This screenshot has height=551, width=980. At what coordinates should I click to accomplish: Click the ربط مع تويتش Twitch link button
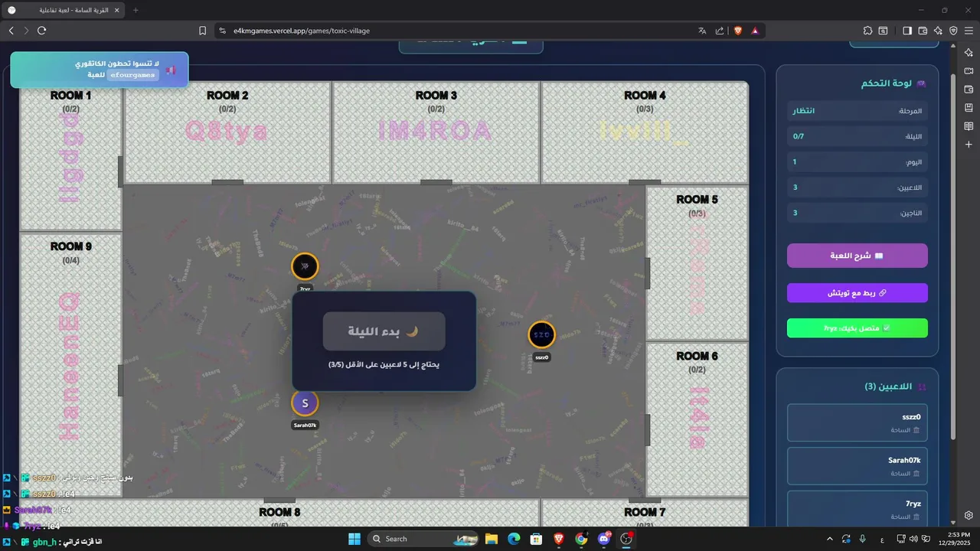pos(857,293)
